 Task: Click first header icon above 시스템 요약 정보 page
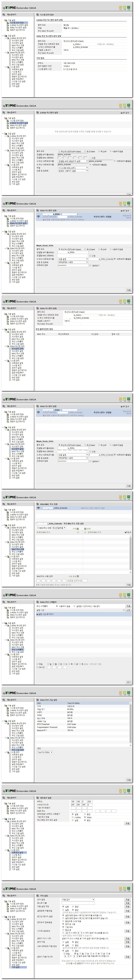120,7
